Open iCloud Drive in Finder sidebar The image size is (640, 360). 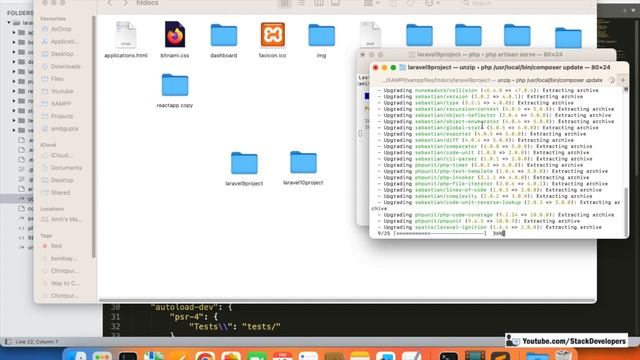coord(61,155)
